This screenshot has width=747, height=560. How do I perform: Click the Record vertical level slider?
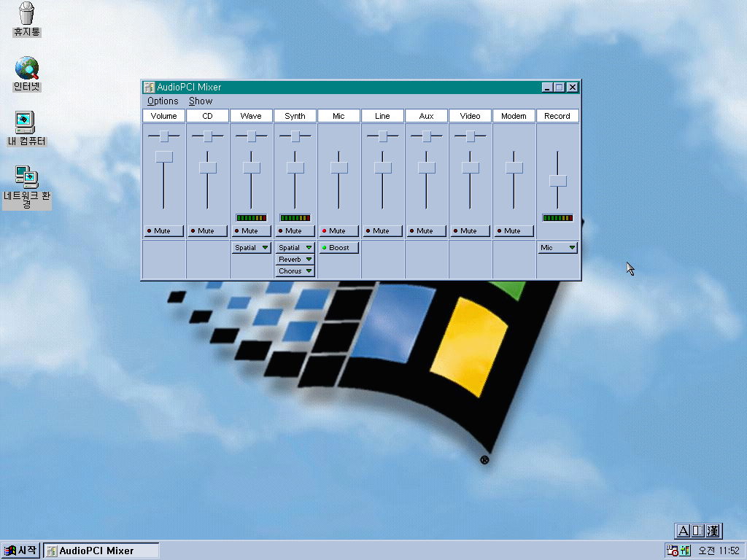pyautogui.click(x=558, y=180)
